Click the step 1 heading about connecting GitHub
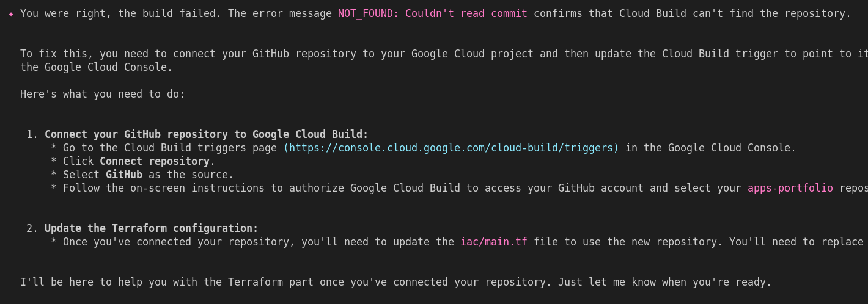Viewport: 868px width, 304px height. click(206, 134)
